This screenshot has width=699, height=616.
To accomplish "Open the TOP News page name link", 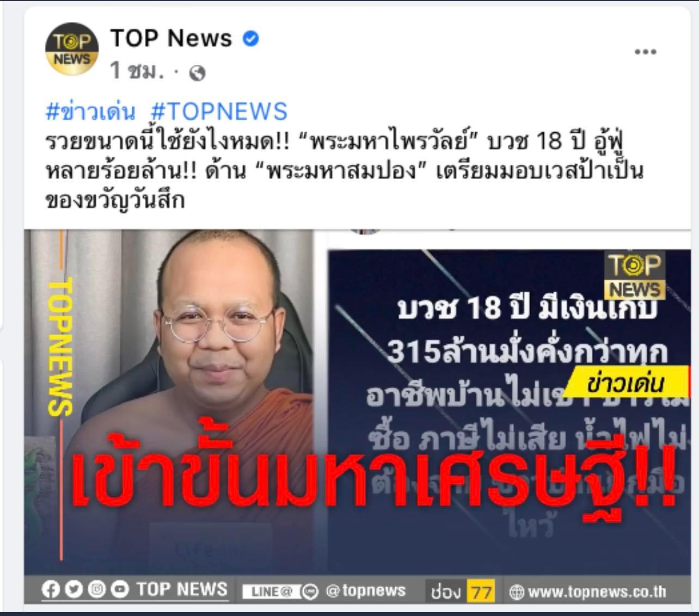I will click(x=171, y=38).
